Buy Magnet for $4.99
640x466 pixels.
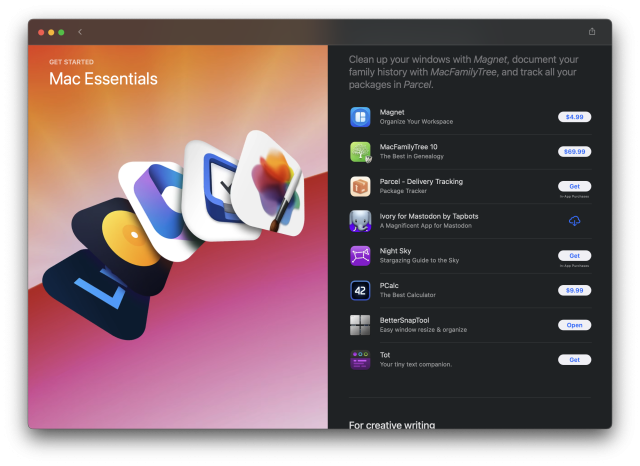pos(574,117)
